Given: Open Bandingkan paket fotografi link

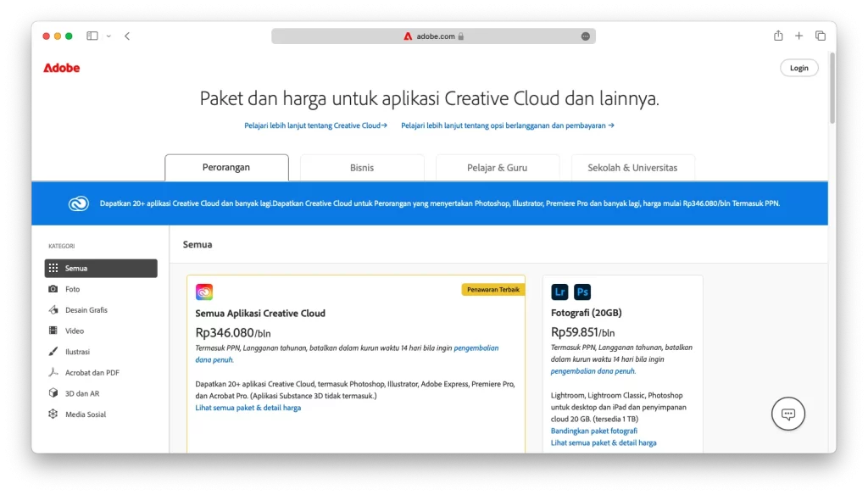Looking at the screenshot, I should click(594, 431).
